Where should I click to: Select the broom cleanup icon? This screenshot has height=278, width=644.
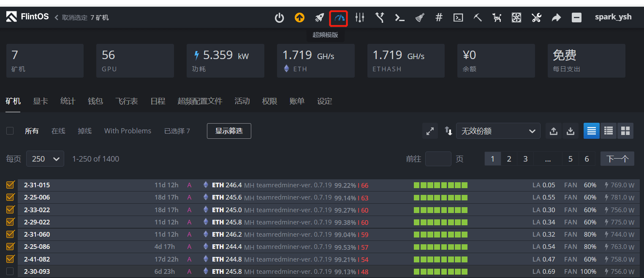pos(418,17)
